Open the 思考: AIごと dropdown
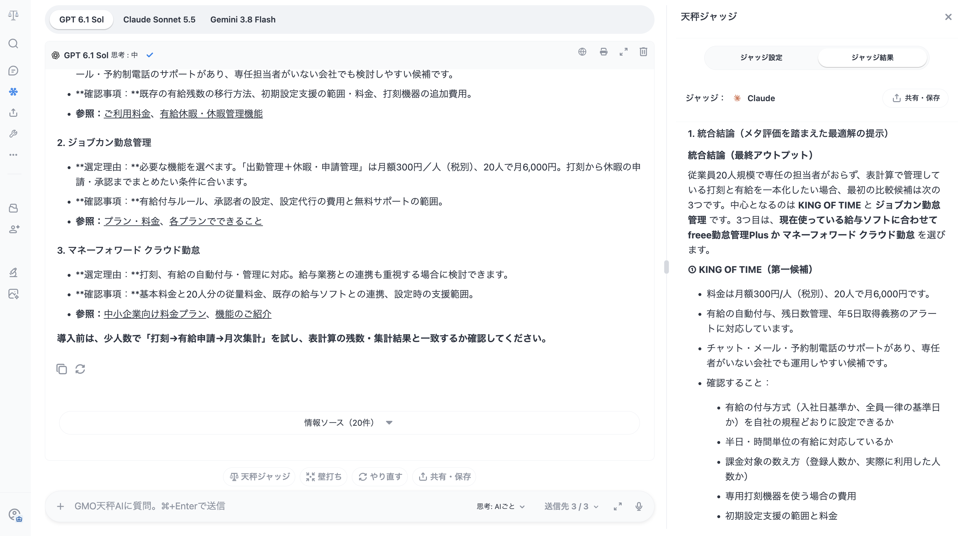The width and height of the screenshot is (980, 536). 501,506
